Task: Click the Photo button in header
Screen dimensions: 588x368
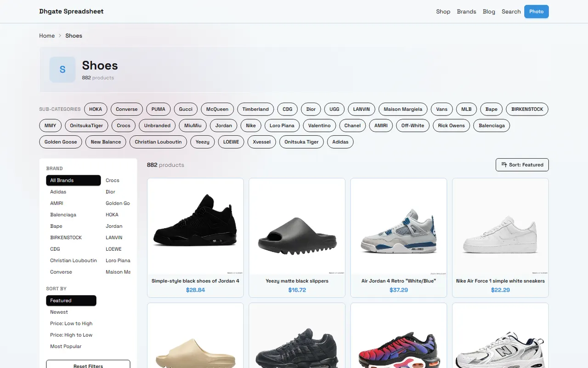Action: [x=536, y=11]
